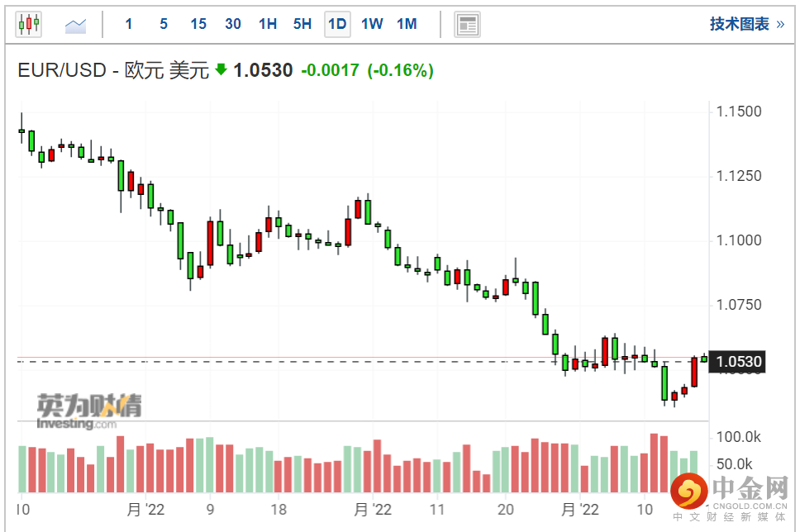
Task: Select the 1D daily interval
Action: click(x=337, y=24)
